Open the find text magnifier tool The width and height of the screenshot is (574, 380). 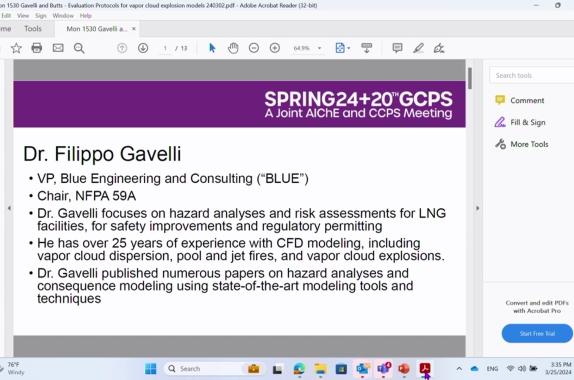pos(79,48)
